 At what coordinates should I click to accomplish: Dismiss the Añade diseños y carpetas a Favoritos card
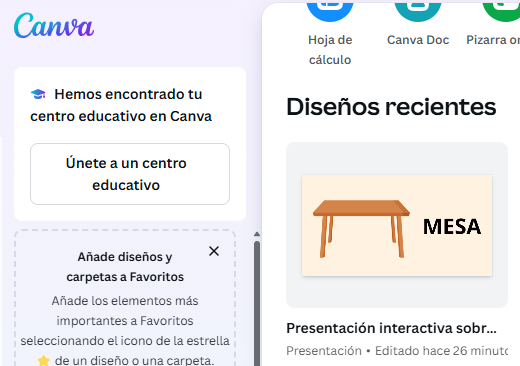tap(214, 251)
